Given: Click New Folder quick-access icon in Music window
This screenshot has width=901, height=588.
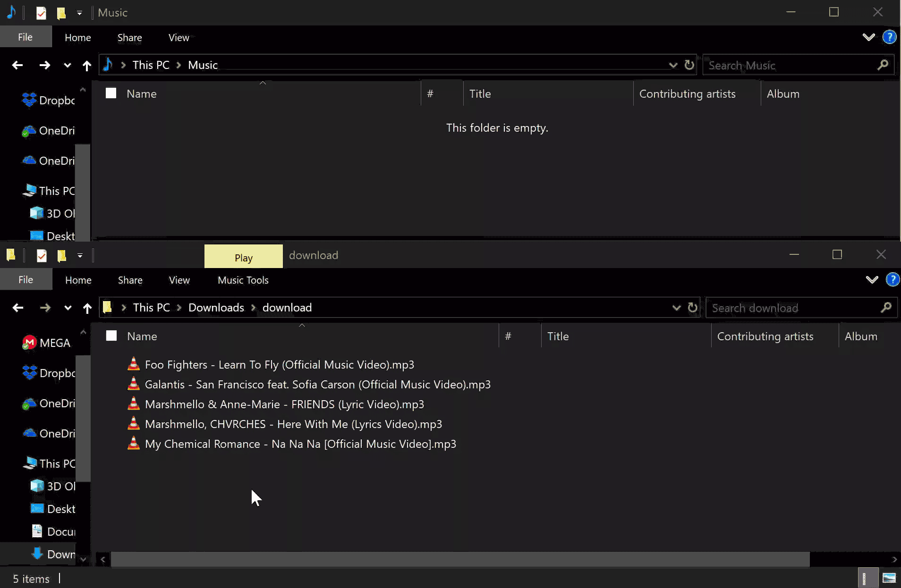Looking at the screenshot, I should [x=61, y=13].
